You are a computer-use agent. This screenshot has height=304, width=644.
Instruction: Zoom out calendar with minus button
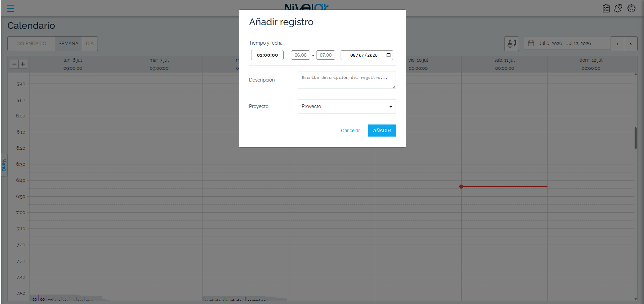(x=14, y=64)
